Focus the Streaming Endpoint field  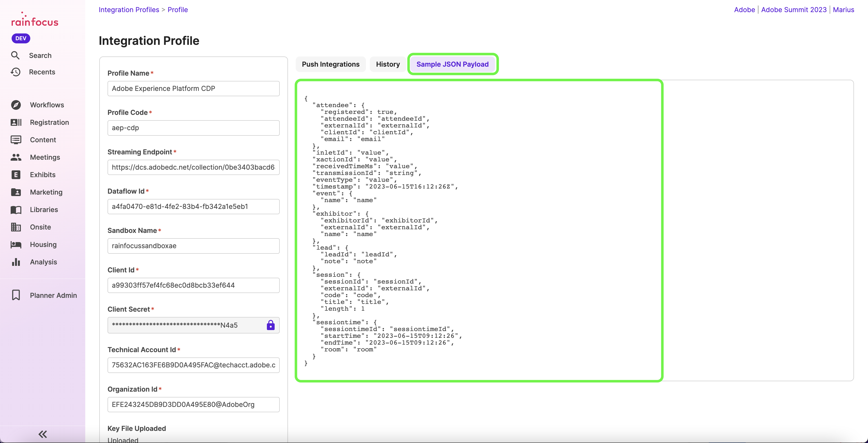click(194, 167)
